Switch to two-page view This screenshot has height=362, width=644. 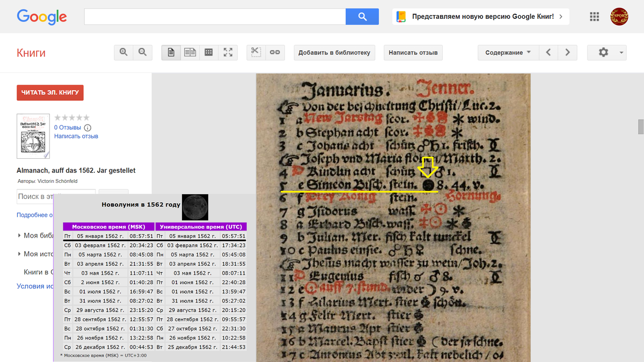click(x=190, y=52)
